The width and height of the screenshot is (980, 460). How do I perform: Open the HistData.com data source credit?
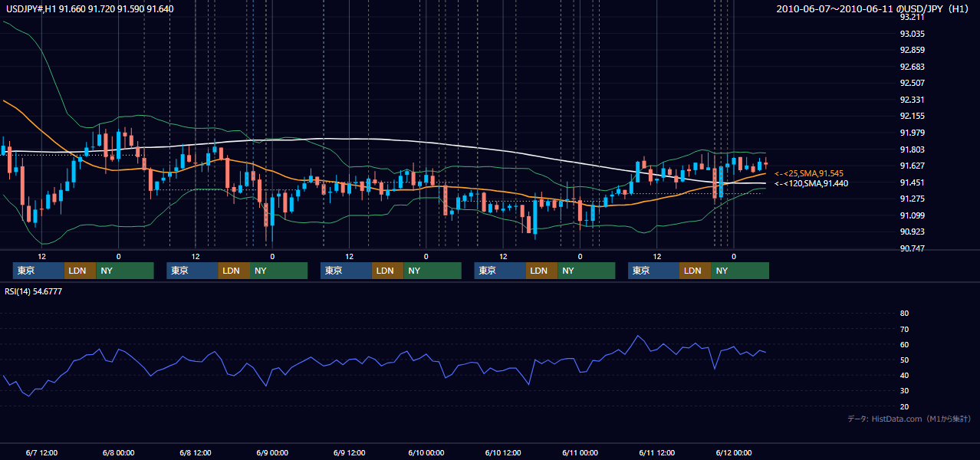tap(909, 419)
